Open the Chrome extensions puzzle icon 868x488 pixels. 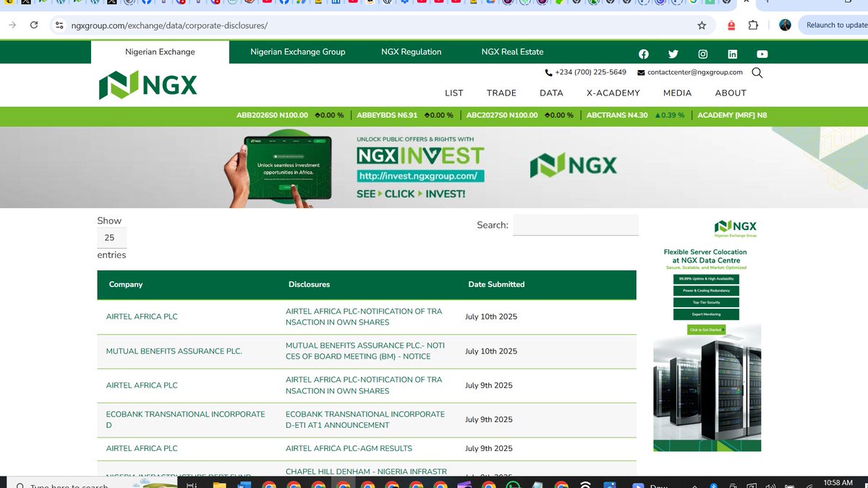pos(754,25)
